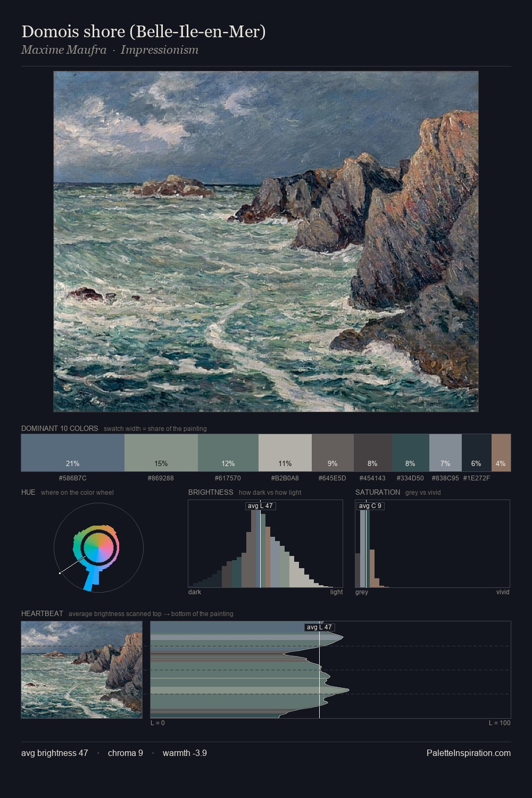The image size is (532, 798).
Task: Click the 'avg L 47' brightness histogram label
Action: pyautogui.click(x=261, y=506)
